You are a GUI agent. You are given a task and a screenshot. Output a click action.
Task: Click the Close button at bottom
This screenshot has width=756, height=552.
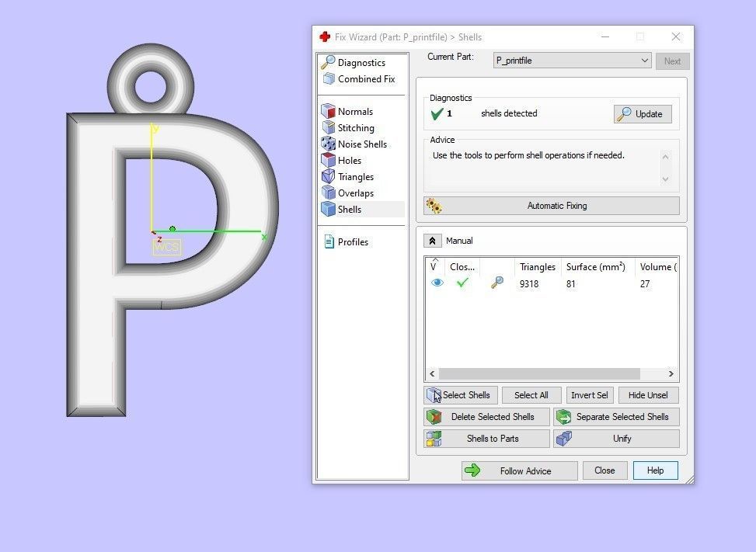(604, 470)
